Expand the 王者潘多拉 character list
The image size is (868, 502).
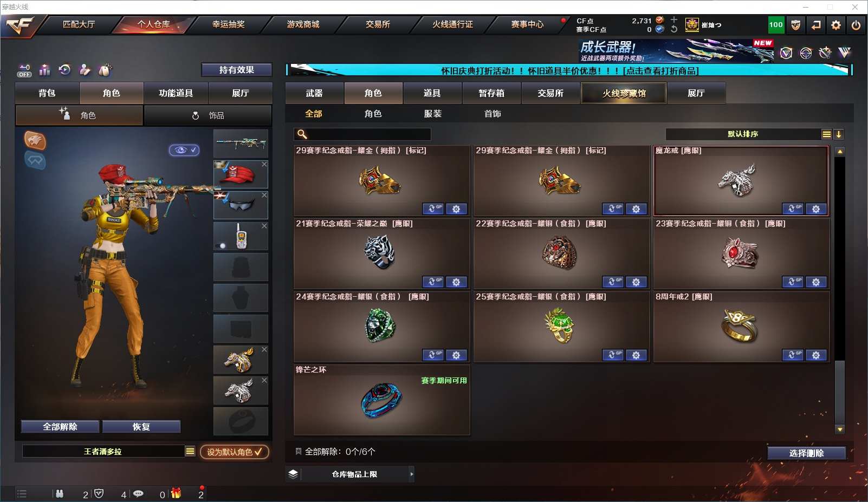coord(190,451)
